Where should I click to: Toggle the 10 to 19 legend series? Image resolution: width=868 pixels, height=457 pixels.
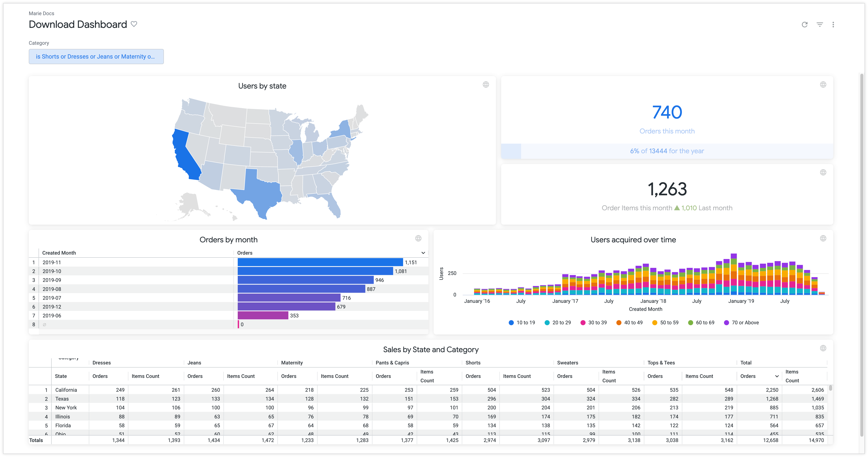pos(522,323)
